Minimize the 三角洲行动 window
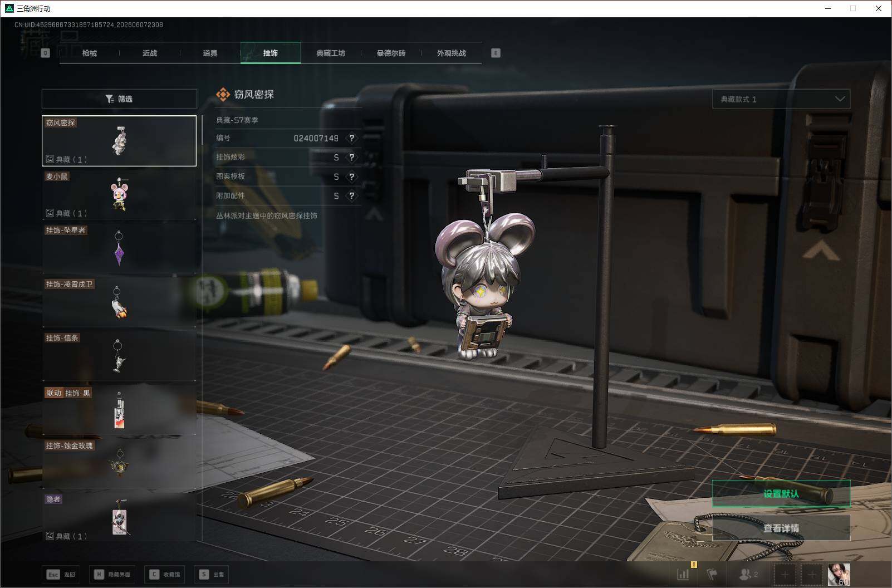The image size is (892, 588). [829, 8]
